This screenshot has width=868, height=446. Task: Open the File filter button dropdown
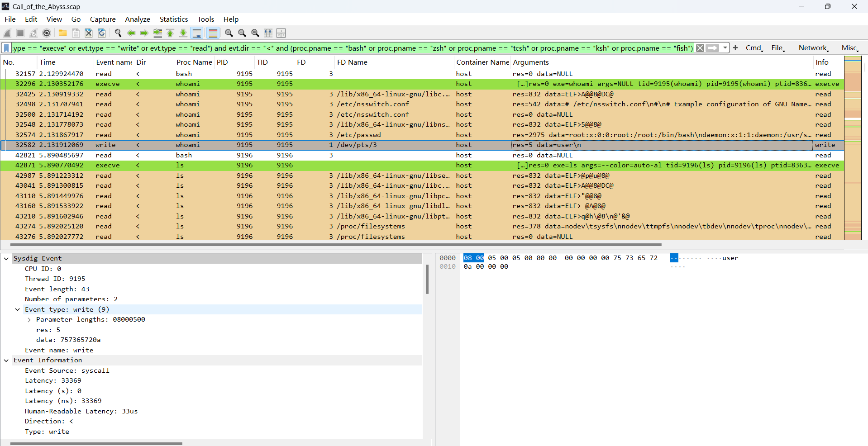coord(778,48)
